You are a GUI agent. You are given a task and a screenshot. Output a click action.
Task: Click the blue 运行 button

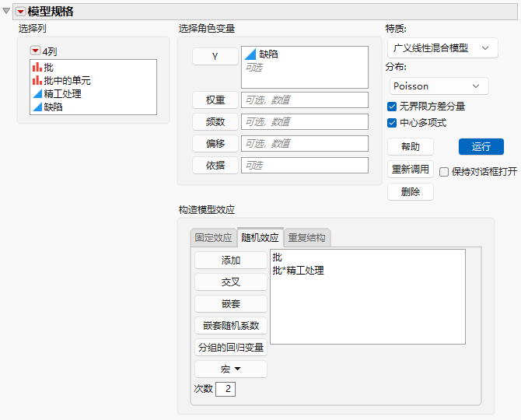[x=481, y=146]
